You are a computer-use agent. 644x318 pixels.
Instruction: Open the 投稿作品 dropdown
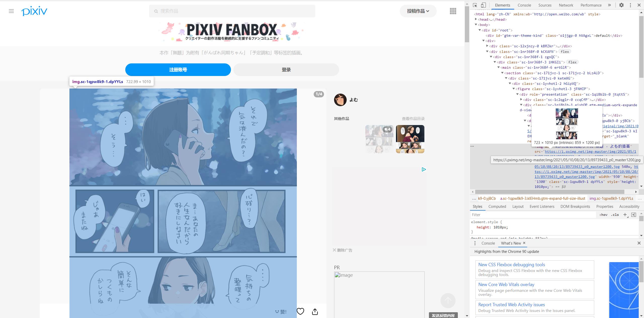pyautogui.click(x=418, y=11)
